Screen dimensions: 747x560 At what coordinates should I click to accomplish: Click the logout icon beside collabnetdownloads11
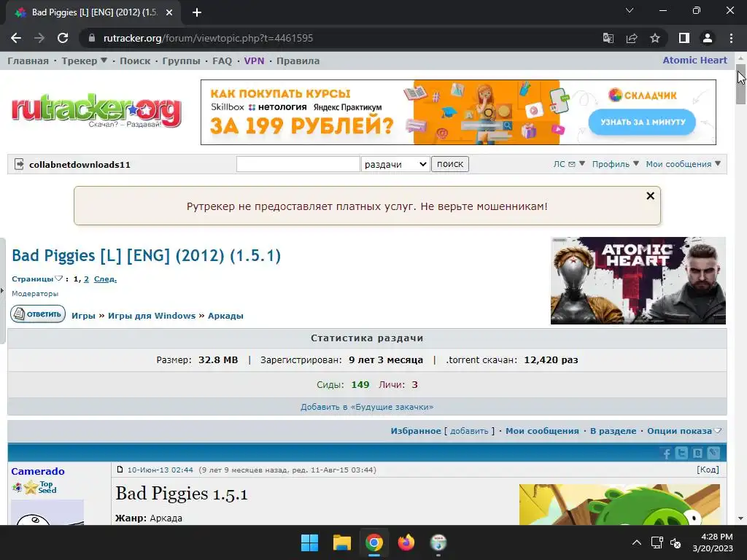point(19,164)
